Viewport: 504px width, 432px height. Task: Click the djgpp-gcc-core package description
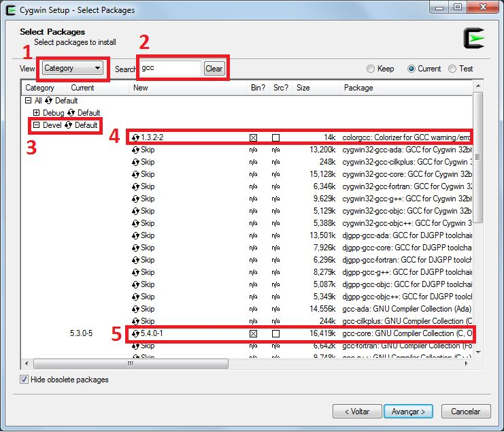point(407,248)
